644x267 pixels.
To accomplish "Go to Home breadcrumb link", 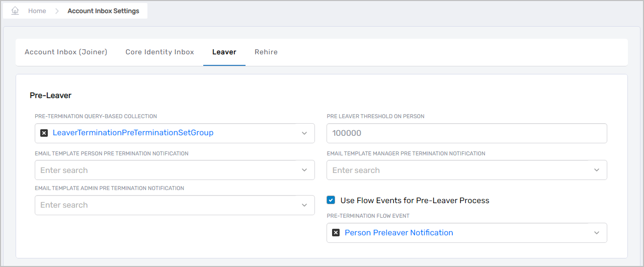I will [x=37, y=11].
